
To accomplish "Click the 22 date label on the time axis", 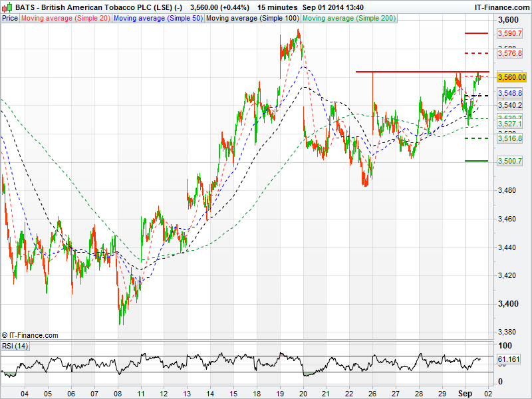I will coord(349,394).
